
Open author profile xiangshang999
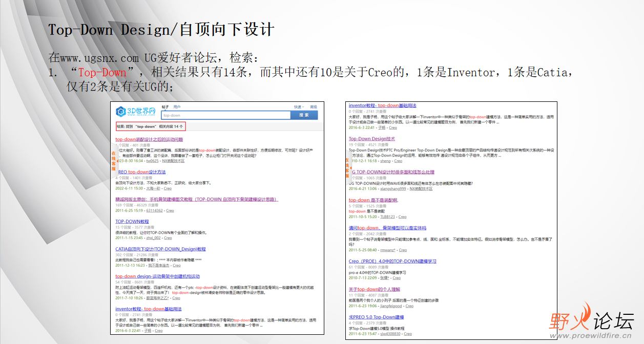pyautogui.click(x=392, y=188)
